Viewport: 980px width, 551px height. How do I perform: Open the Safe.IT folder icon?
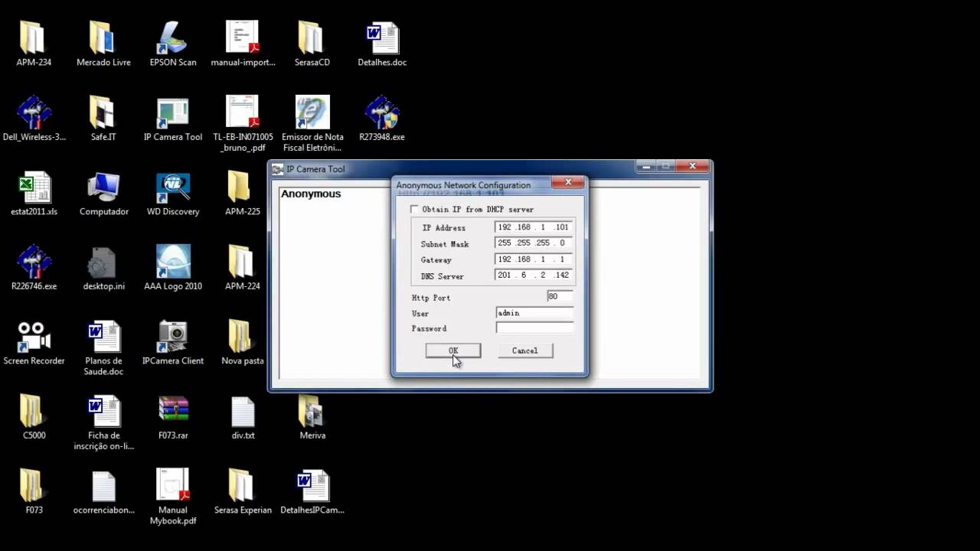coord(103,112)
